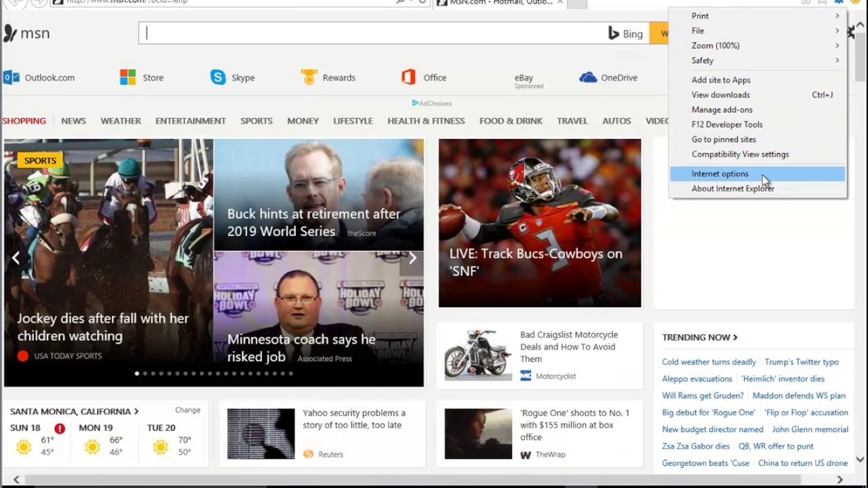
Task: Open the MONEY navigation tab
Action: point(303,121)
